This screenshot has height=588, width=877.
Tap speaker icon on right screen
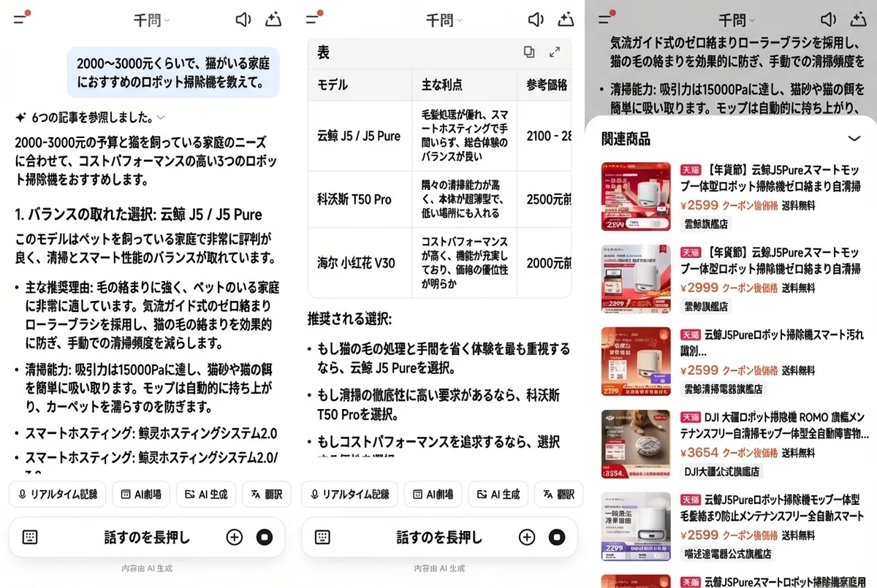828,19
